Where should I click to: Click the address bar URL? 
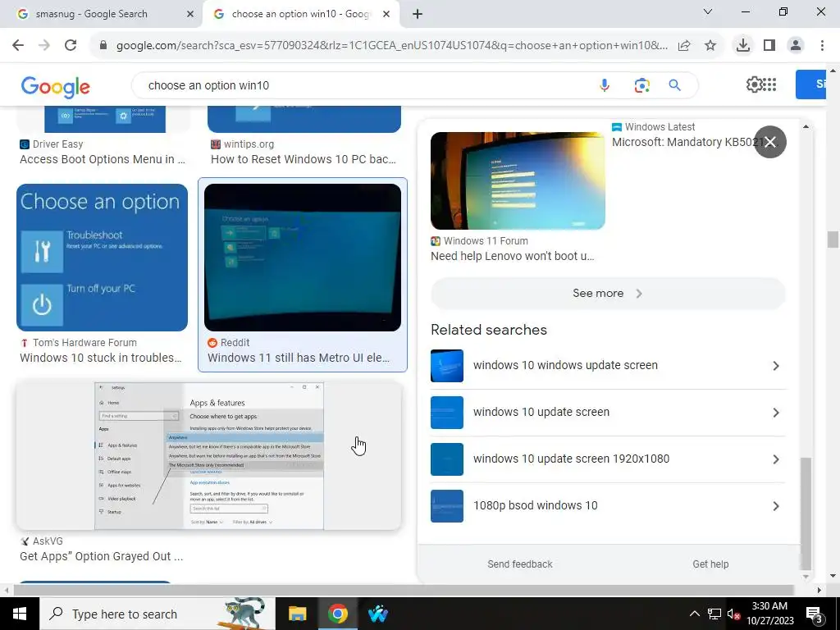coord(392,46)
